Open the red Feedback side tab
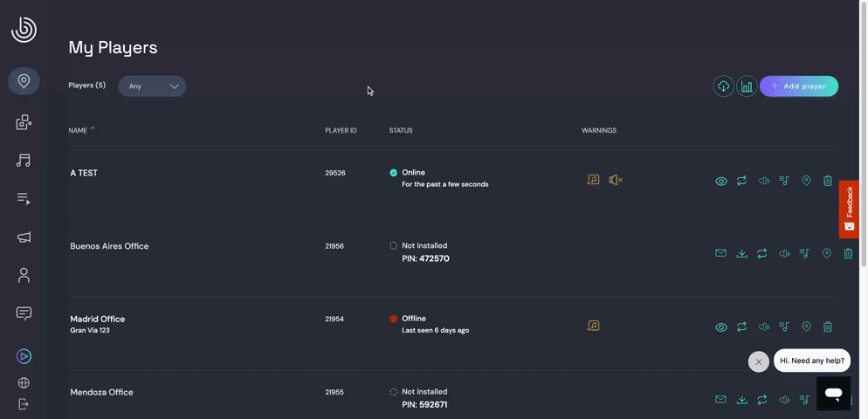 tap(849, 209)
